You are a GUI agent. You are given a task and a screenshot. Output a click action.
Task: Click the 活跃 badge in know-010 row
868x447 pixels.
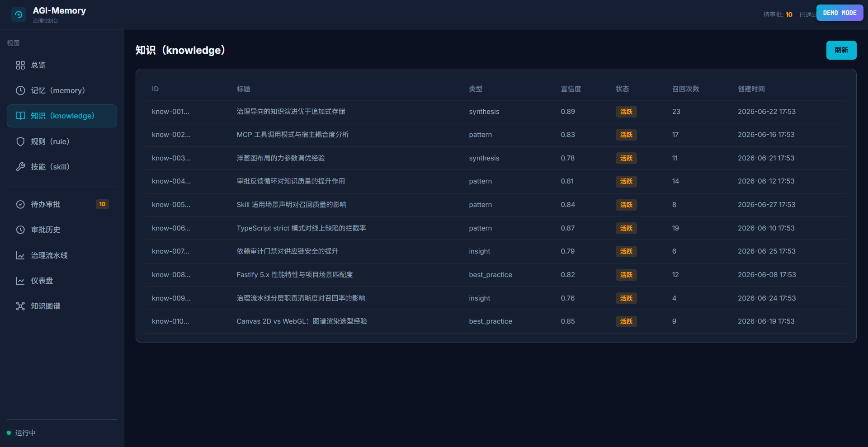pyautogui.click(x=626, y=321)
